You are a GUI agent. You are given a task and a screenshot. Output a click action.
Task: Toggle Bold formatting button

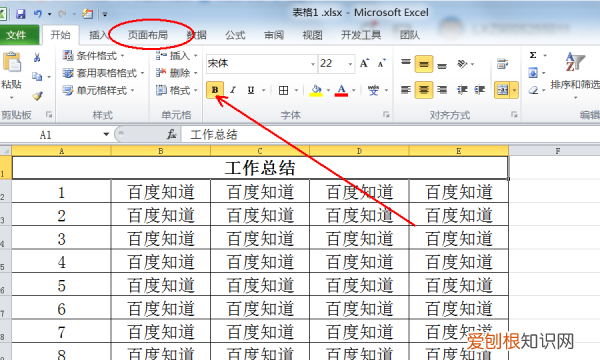(215, 90)
